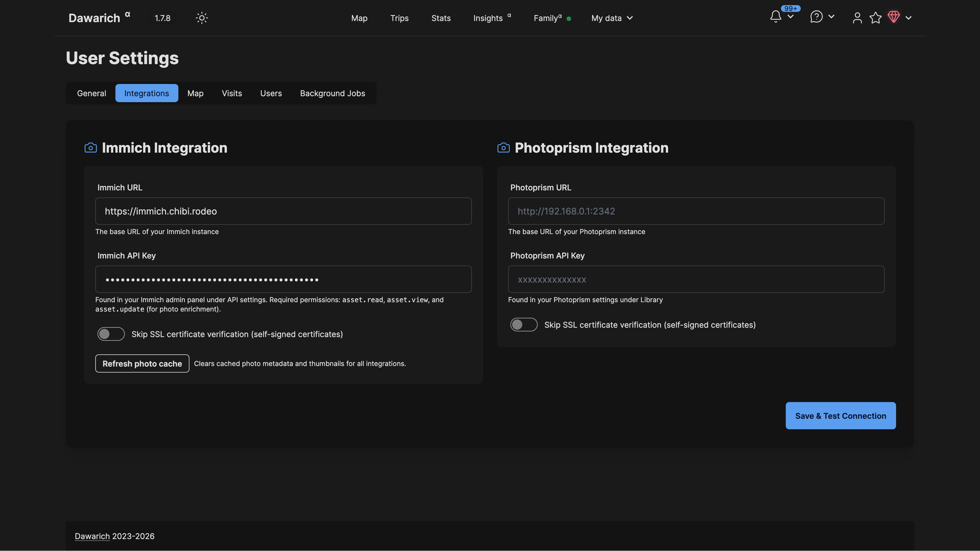
Task: Click the Immich Integration heading
Action: pos(164,148)
